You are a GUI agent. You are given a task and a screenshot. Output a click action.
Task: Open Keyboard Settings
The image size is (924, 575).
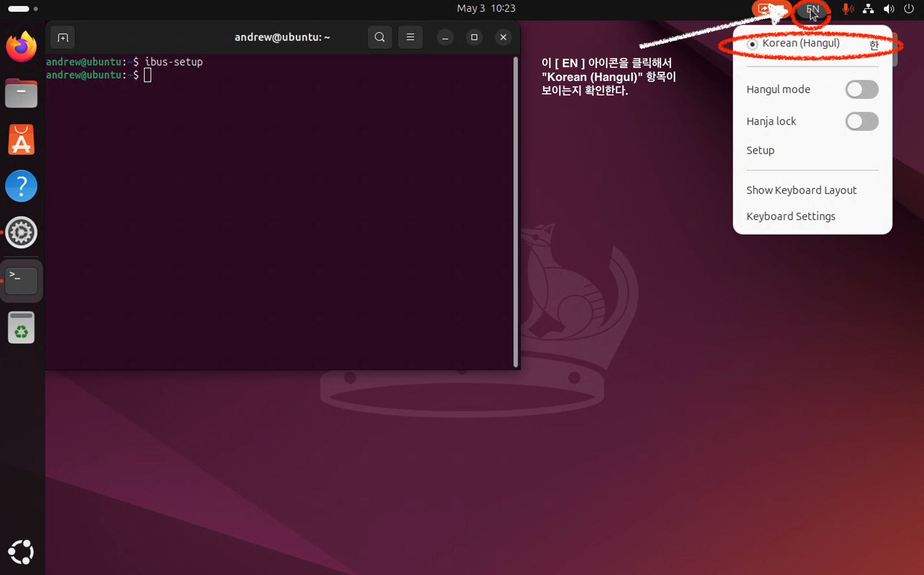pos(790,216)
